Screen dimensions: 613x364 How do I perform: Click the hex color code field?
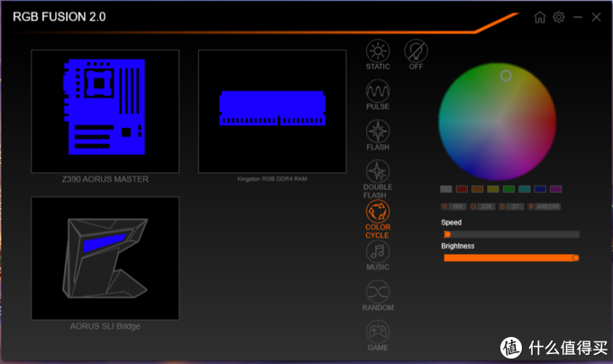[x=550, y=206]
